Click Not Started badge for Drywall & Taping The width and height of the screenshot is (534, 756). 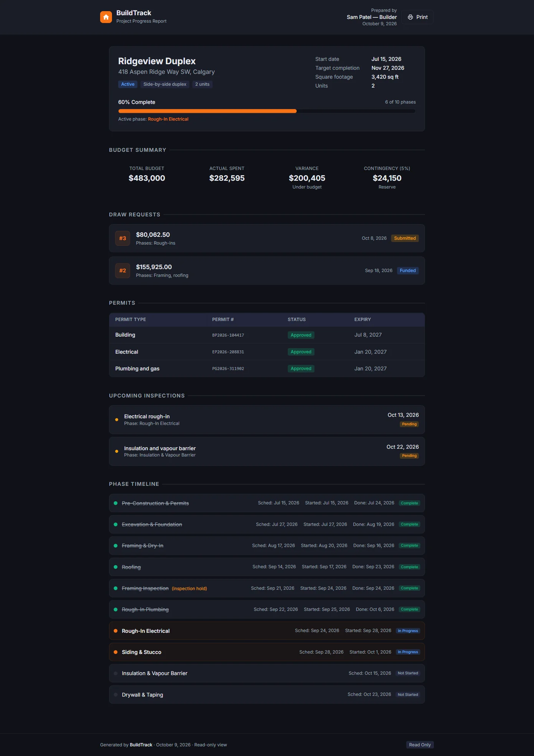coord(408,695)
